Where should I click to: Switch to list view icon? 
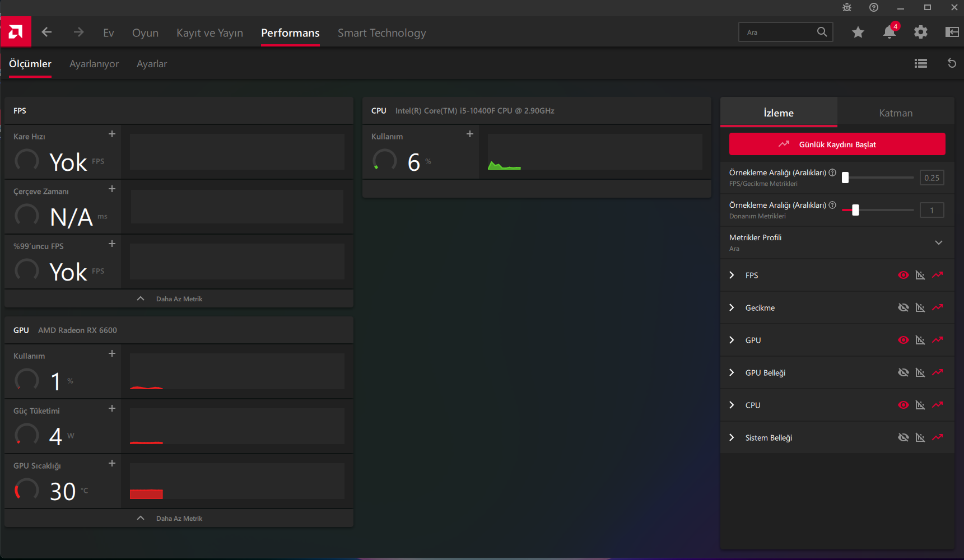coord(920,64)
